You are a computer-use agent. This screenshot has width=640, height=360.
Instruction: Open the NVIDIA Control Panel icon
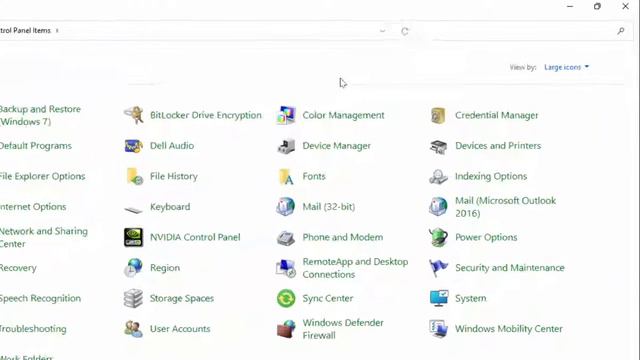(x=133, y=237)
